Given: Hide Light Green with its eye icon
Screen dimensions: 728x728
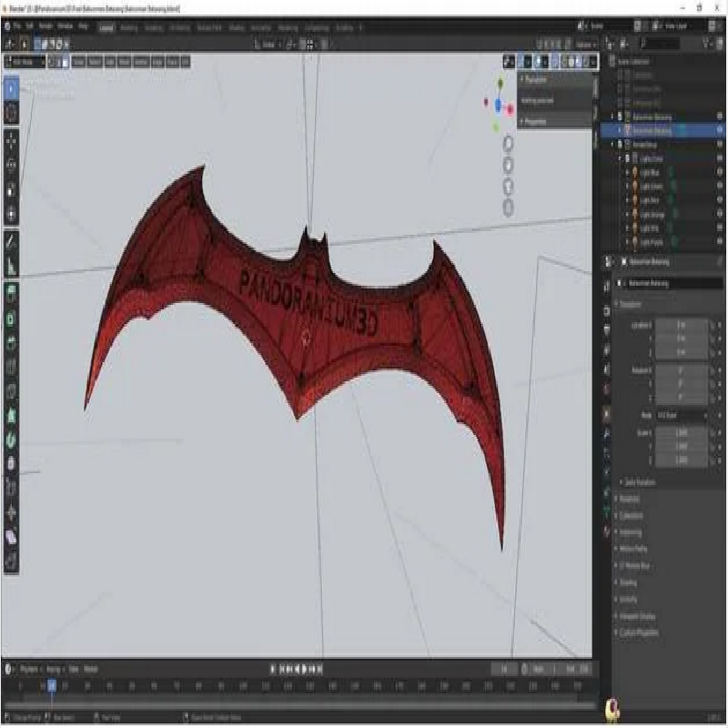Looking at the screenshot, I should click(720, 187).
